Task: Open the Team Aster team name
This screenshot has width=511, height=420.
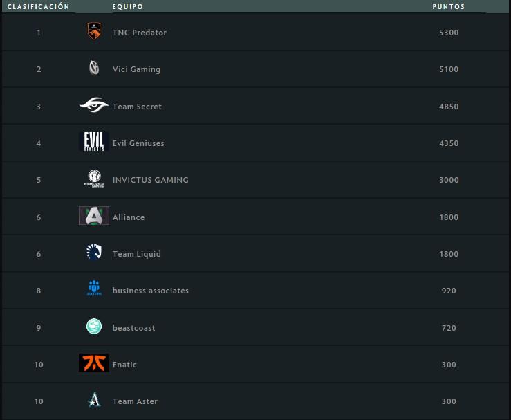Action: pyautogui.click(x=135, y=401)
